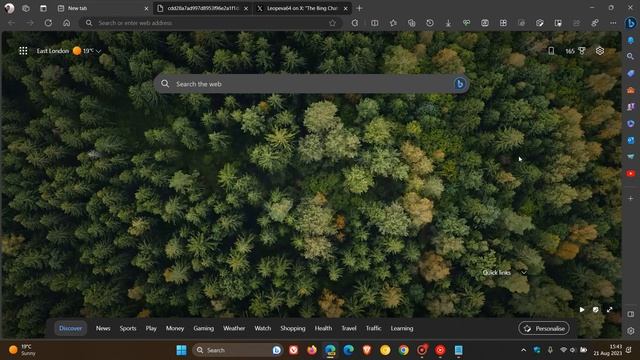Open the Bing Chat sidebar button
The image size is (640, 360).
(630, 23)
